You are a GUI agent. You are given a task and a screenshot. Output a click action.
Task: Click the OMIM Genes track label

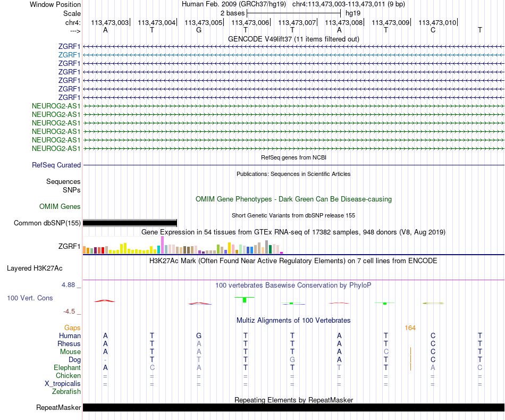tap(60, 206)
